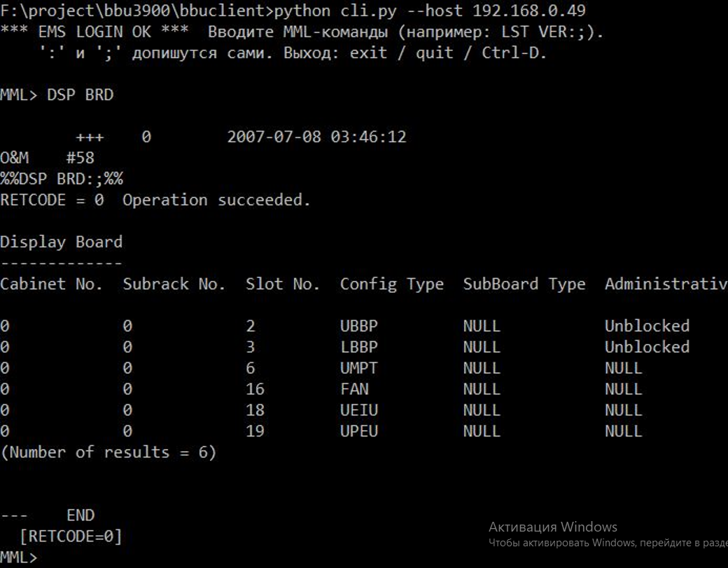This screenshot has width=728, height=568.
Task: Click the Config Type column header
Action: point(392,284)
